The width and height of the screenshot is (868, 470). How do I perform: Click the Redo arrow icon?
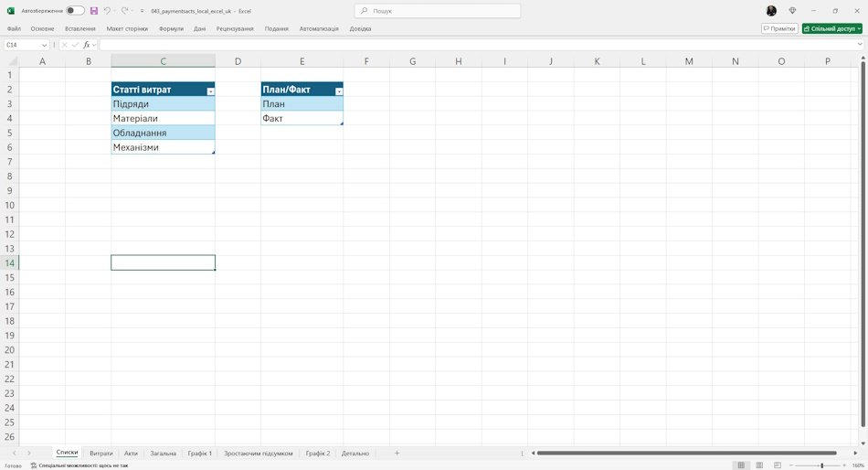(124, 11)
